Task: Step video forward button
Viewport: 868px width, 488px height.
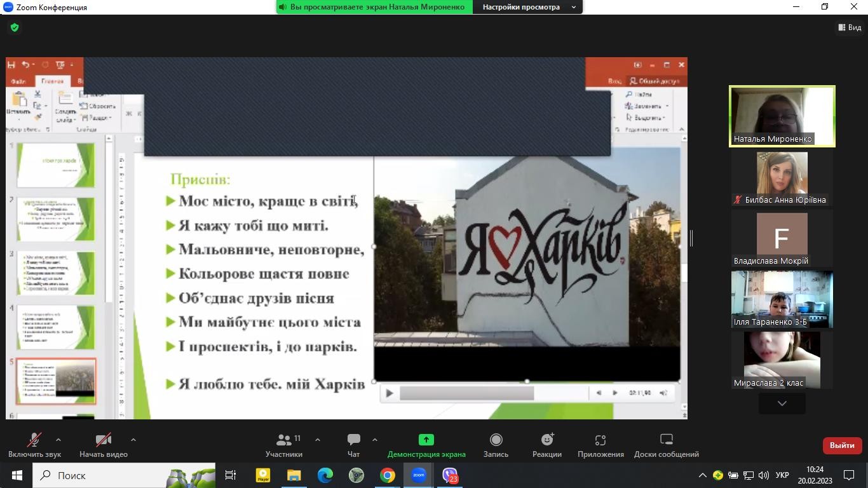Action: (x=614, y=393)
